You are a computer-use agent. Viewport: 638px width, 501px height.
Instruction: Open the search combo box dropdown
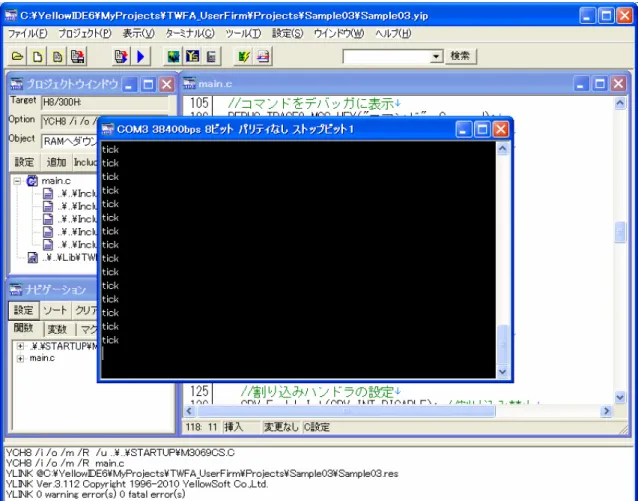point(436,56)
